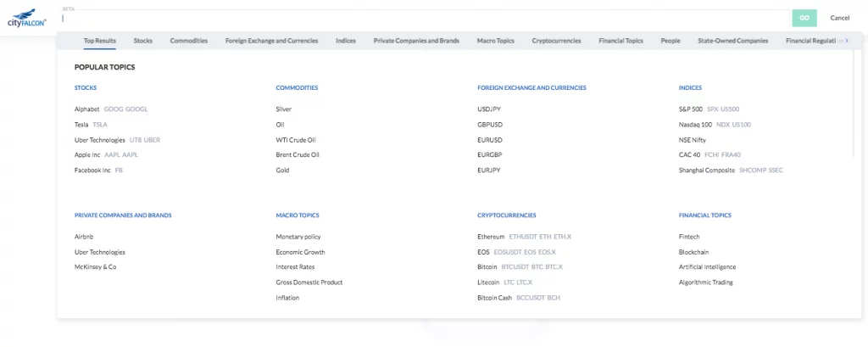The width and height of the screenshot is (868, 347).
Task: Click the INDICES section heading
Action: (690, 87)
